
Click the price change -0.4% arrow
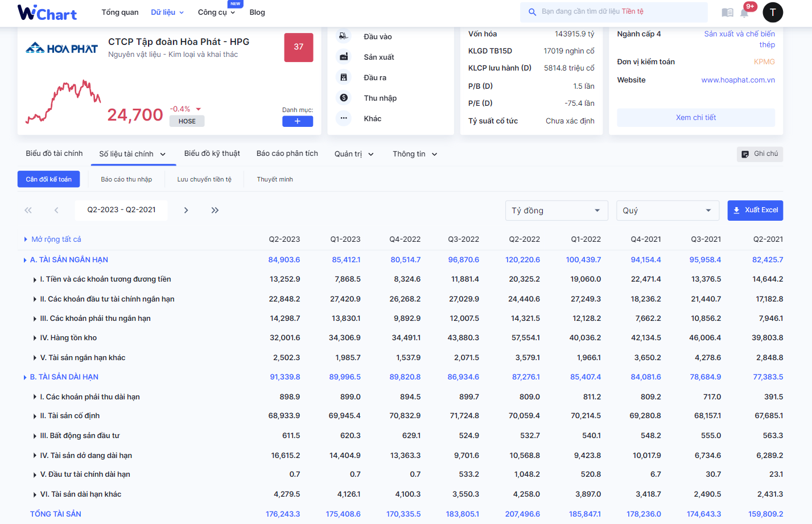click(199, 109)
